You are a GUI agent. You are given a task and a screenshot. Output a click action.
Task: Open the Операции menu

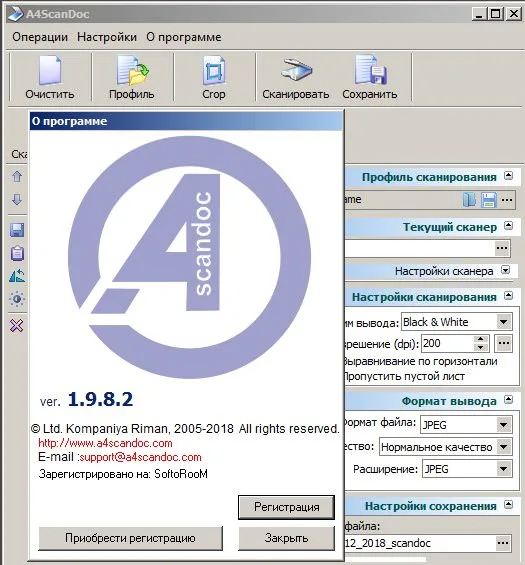pyautogui.click(x=40, y=37)
